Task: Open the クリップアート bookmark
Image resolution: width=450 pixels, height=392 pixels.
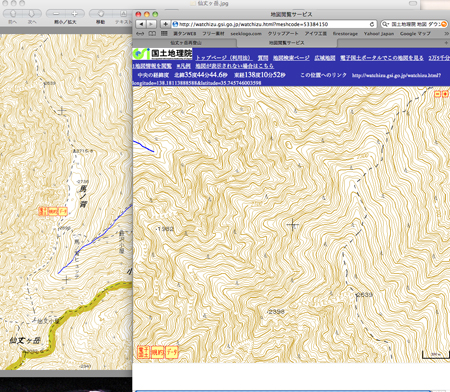Action: pos(283,34)
